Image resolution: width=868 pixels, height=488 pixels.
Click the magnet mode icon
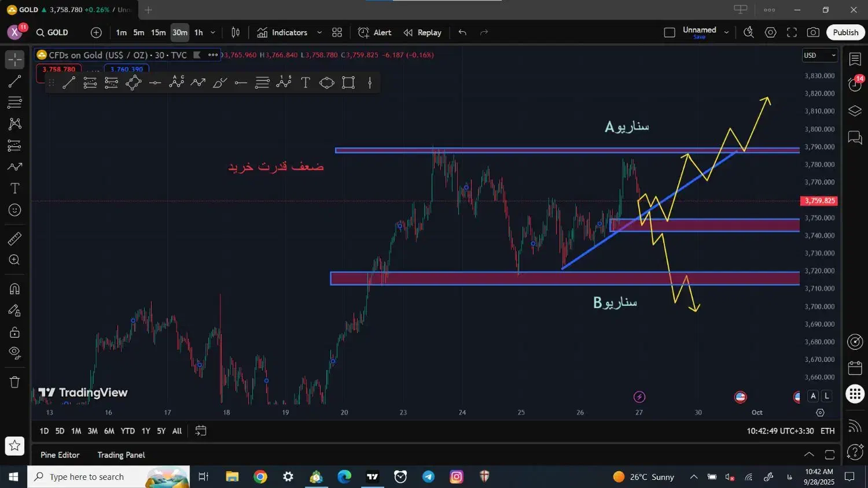[14, 289]
